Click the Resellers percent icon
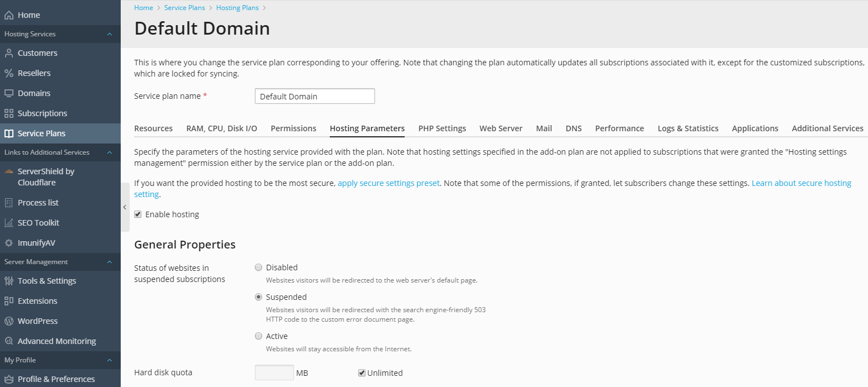 9,73
